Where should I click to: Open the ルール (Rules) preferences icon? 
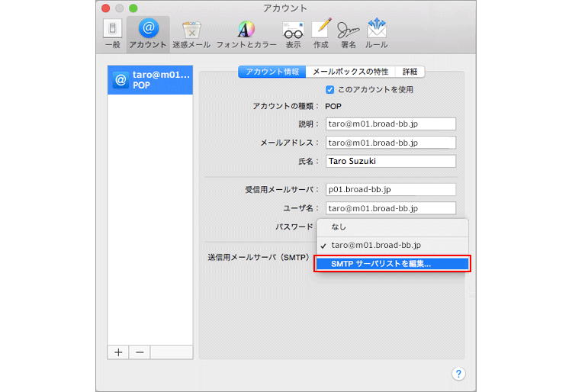pyautogui.click(x=377, y=34)
